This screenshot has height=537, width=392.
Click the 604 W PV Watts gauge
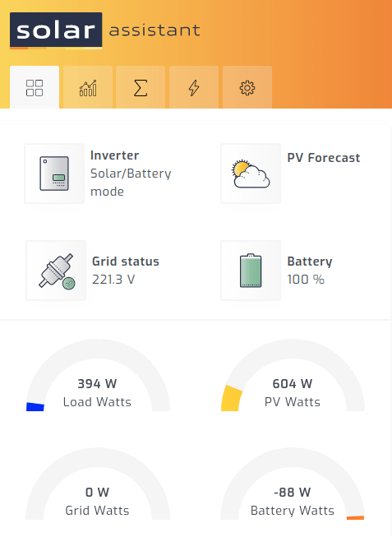(x=293, y=375)
